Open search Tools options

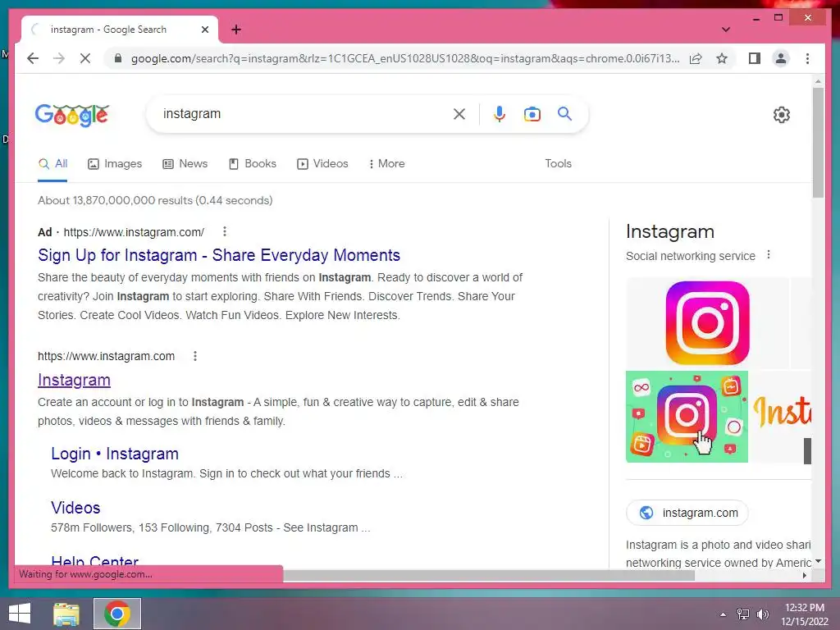click(558, 164)
